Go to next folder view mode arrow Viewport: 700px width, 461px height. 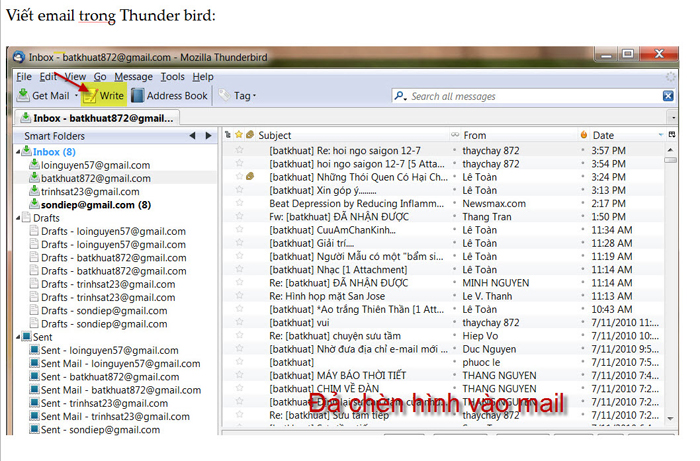pyautogui.click(x=208, y=136)
